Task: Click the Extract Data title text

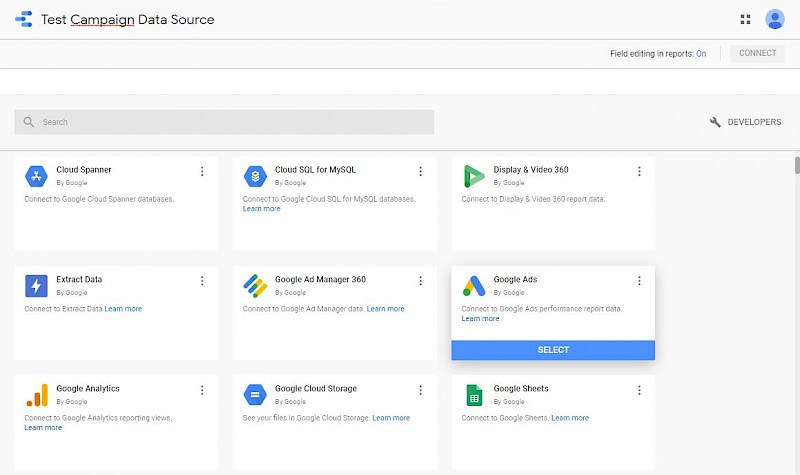Action: (79, 279)
